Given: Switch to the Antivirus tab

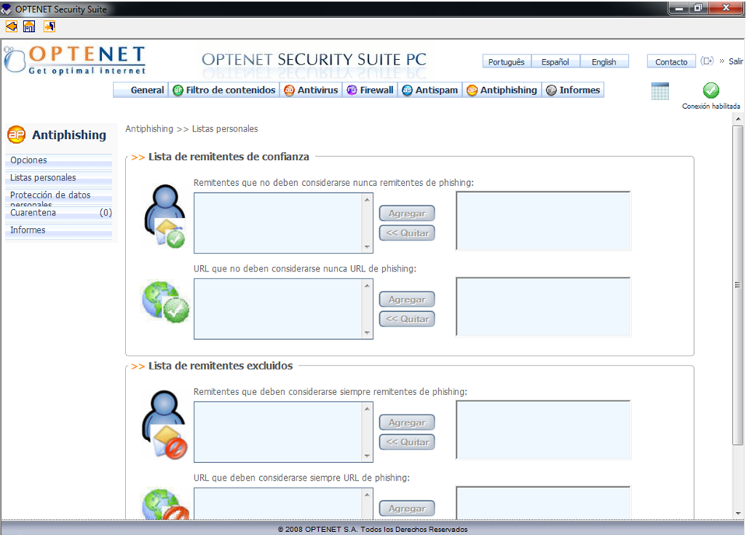Looking at the screenshot, I should tap(310, 90).
